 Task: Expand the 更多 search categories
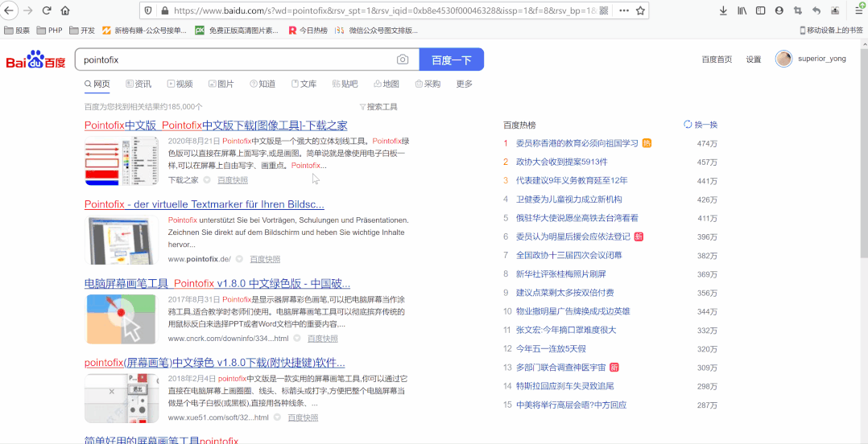click(465, 84)
